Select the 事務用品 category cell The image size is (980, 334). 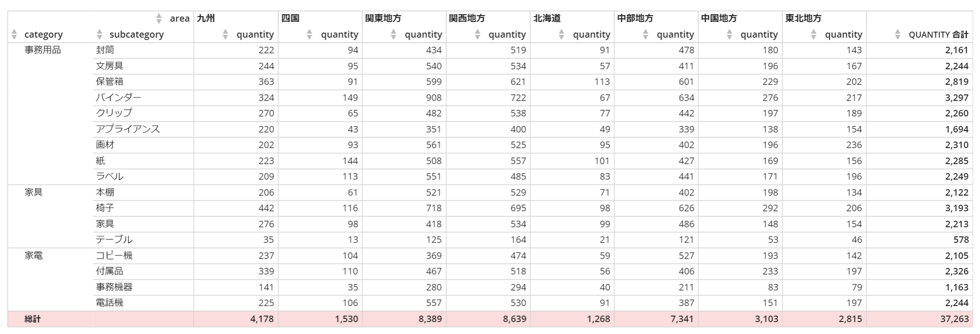[43, 50]
